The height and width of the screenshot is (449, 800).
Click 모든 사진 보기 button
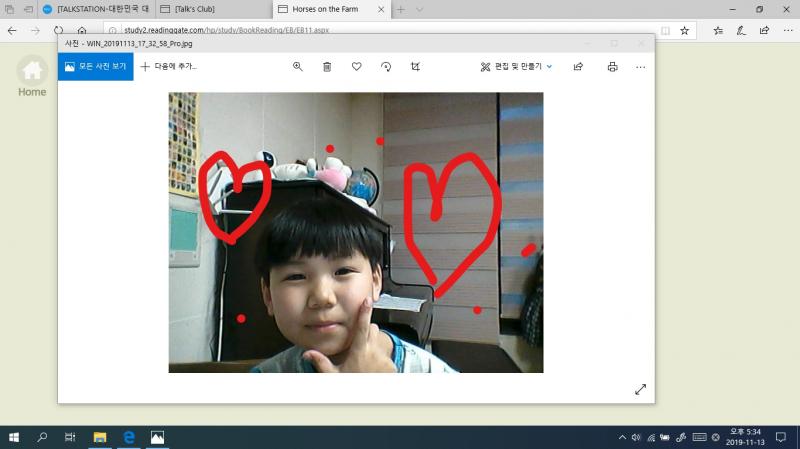[x=95, y=67]
